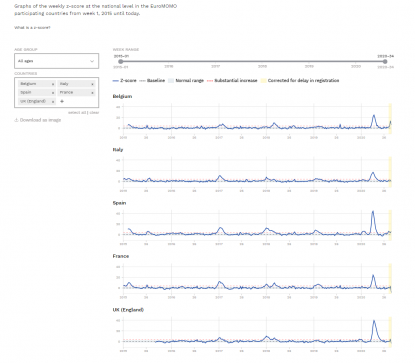Viewport: 415px width, 363px height.
Task: Remove UK (England) from selected countries
Action: 53,101
